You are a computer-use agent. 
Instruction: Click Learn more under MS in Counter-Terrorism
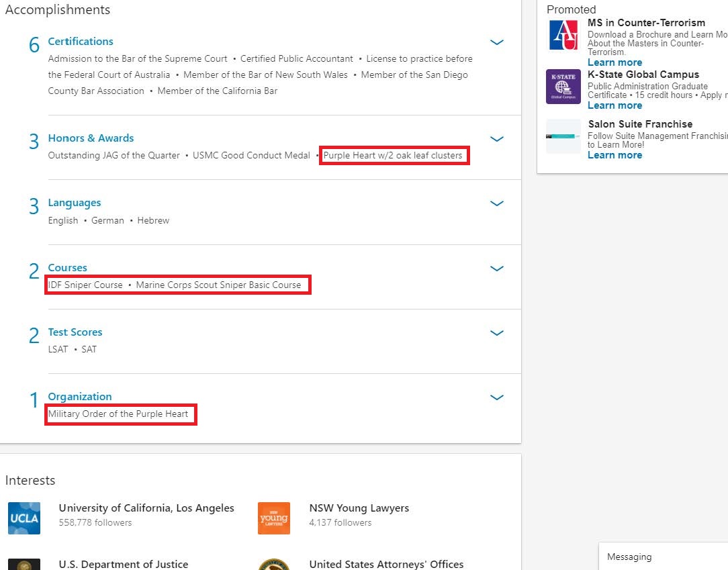tap(615, 62)
